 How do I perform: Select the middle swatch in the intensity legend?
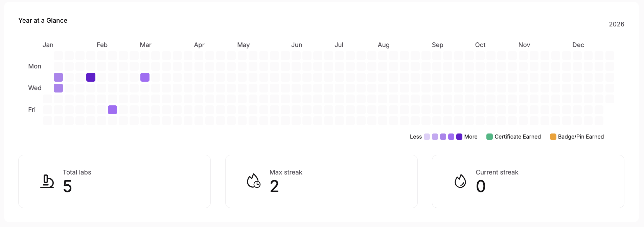tap(443, 137)
